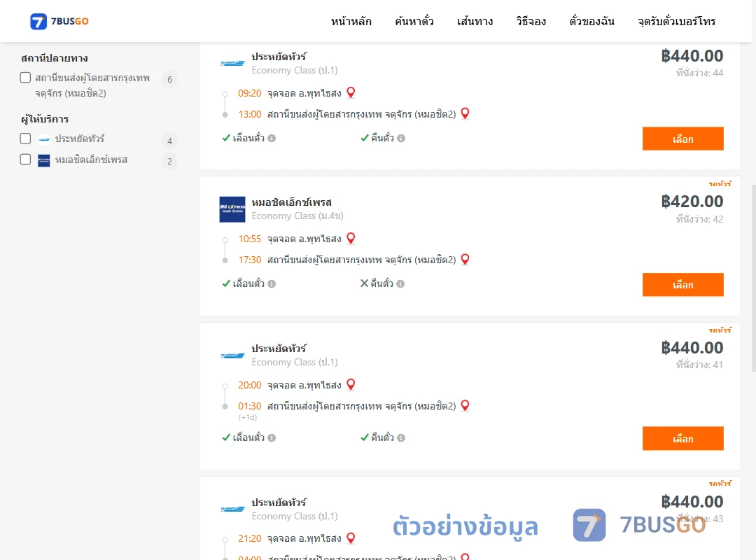Click the หมอชิตเอ็กซ์เพรส filter label in sidebar
Viewport: 756px width, 560px height.
point(91,160)
